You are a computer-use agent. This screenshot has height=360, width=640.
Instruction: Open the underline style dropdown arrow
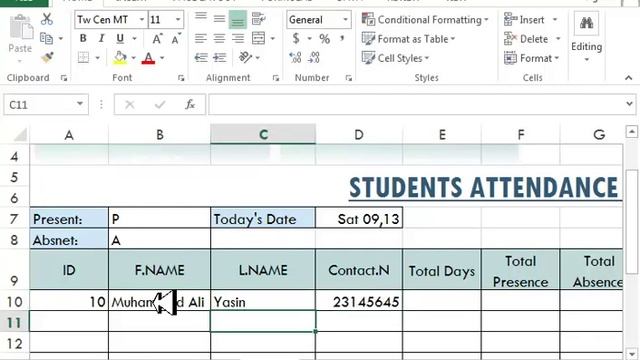click(x=134, y=39)
